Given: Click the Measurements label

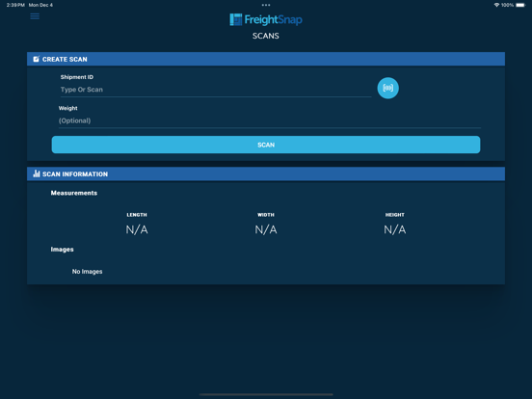Looking at the screenshot, I should point(74,193).
